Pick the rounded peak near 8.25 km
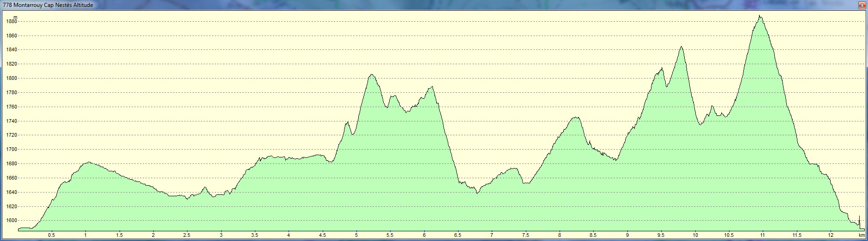Image resolution: width=868 pixels, height=241 pixels. tap(575, 117)
